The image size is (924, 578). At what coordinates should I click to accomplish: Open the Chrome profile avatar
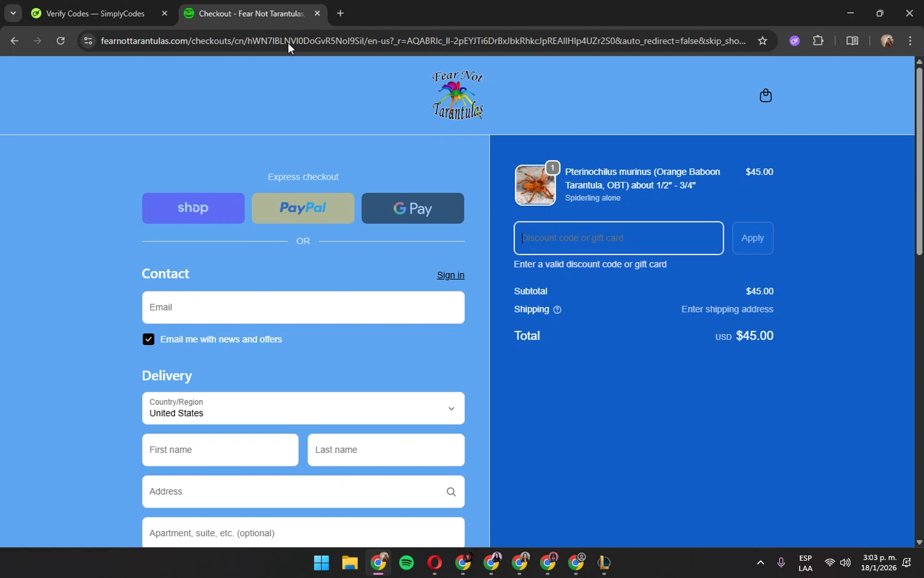[887, 41]
